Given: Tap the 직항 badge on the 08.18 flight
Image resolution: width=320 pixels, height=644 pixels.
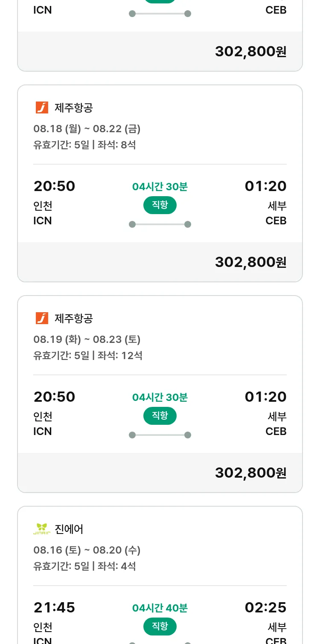Looking at the screenshot, I should (160, 205).
